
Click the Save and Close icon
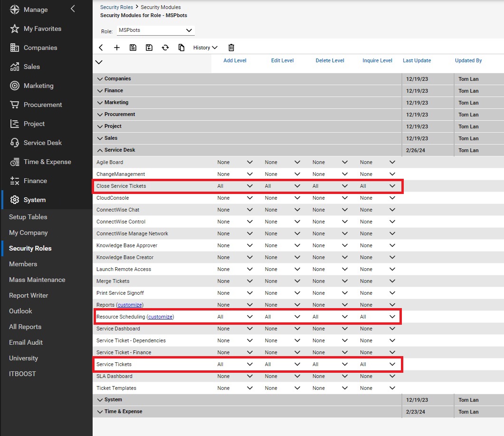[149, 48]
